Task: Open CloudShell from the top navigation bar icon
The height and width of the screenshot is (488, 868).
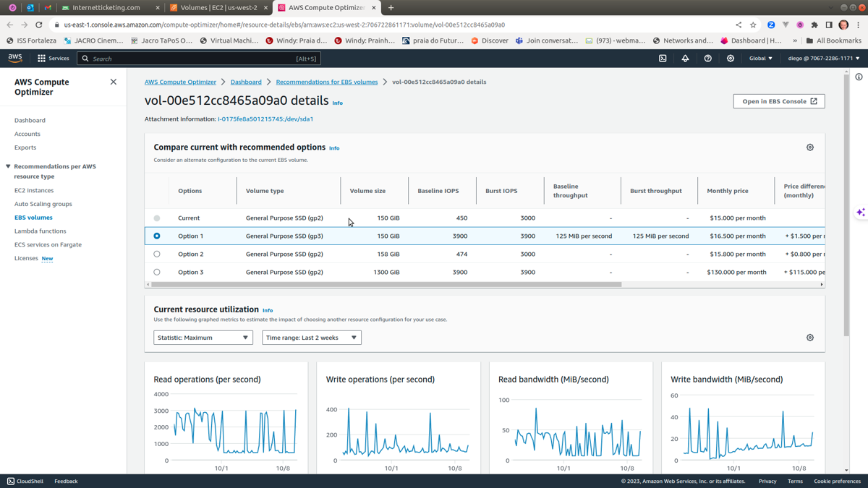Action: pyautogui.click(x=663, y=59)
